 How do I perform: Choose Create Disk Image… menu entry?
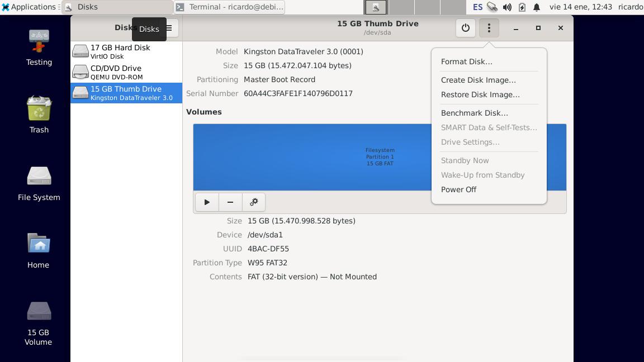tap(489, 80)
